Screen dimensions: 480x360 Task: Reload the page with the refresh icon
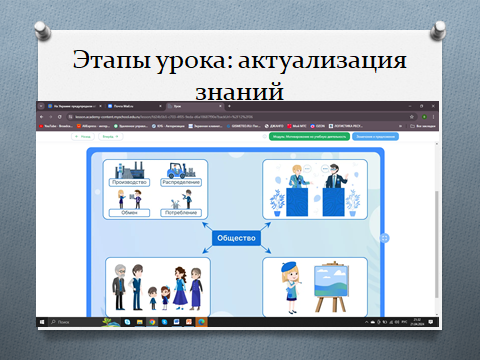60,117
